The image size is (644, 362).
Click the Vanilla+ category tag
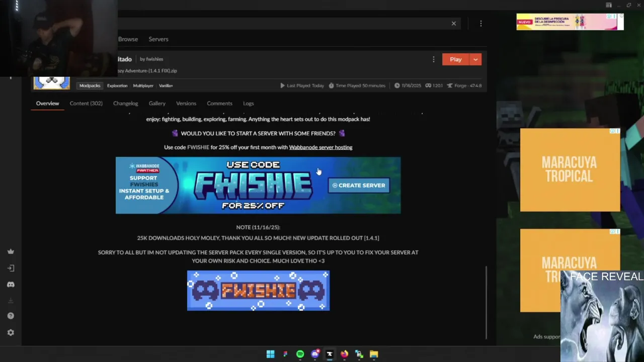[x=166, y=85]
